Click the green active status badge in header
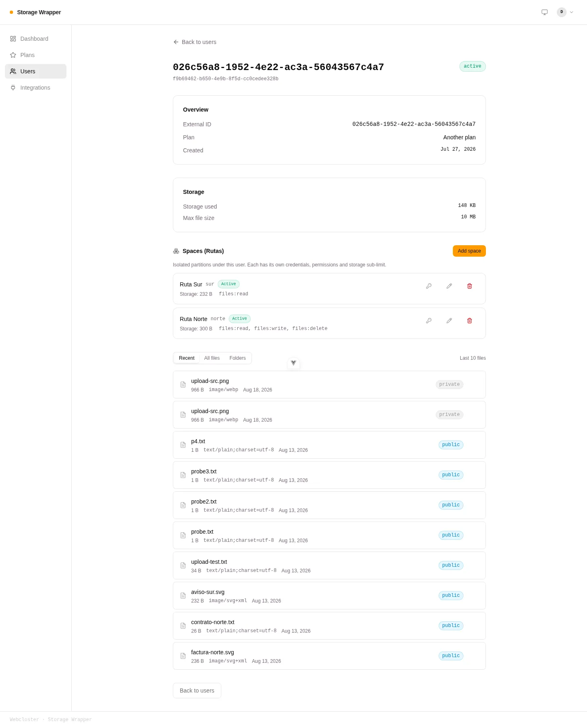This screenshot has width=587, height=728. coord(472,66)
